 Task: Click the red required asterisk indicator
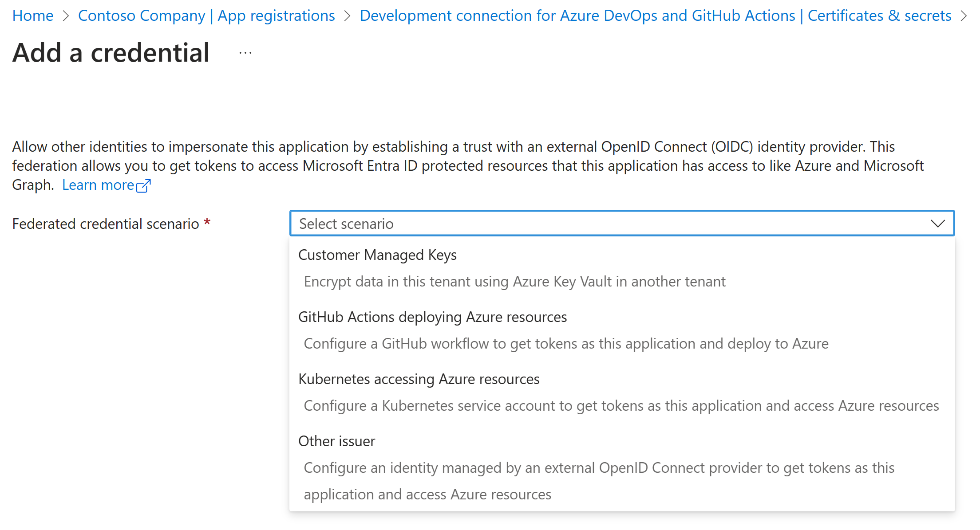[x=207, y=222]
